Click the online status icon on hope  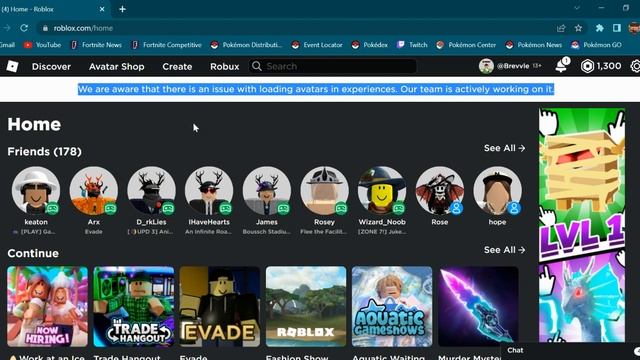click(514, 209)
